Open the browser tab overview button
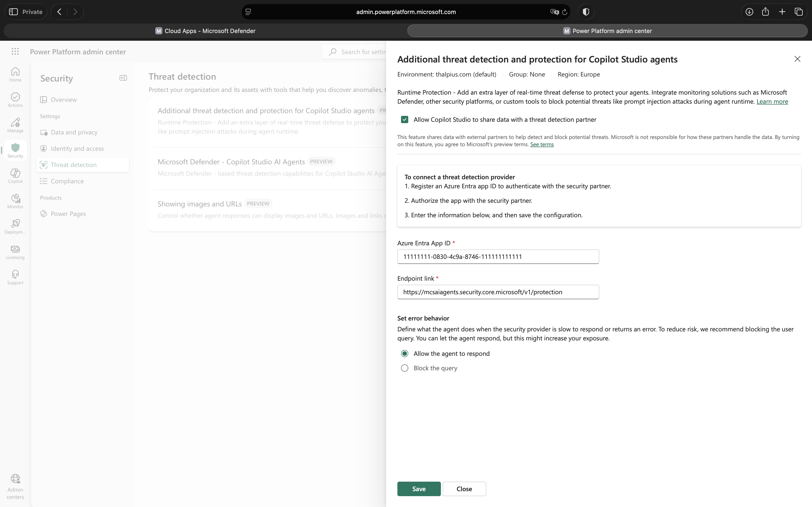 pos(799,12)
